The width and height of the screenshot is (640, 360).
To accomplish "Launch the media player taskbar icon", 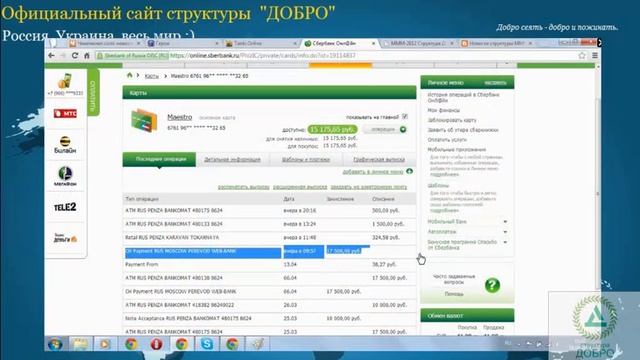I will [104, 344].
